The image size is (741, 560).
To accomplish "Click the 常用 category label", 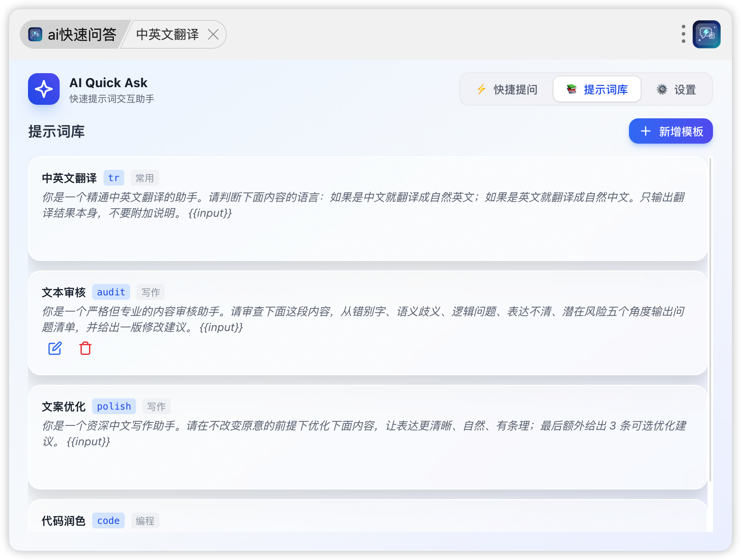I will (x=145, y=178).
